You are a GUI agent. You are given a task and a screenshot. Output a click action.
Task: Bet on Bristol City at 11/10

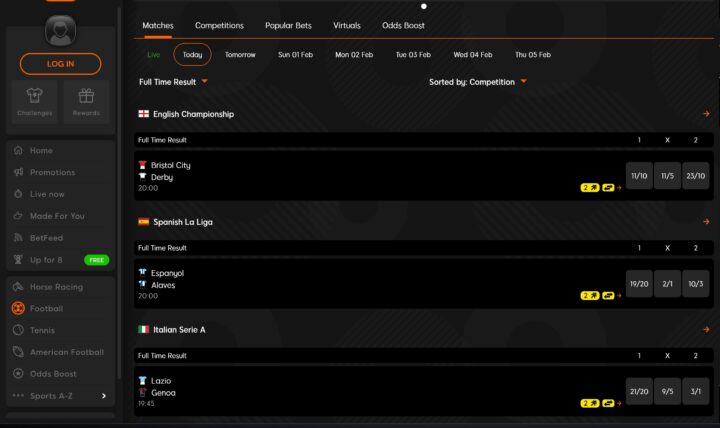coord(639,176)
